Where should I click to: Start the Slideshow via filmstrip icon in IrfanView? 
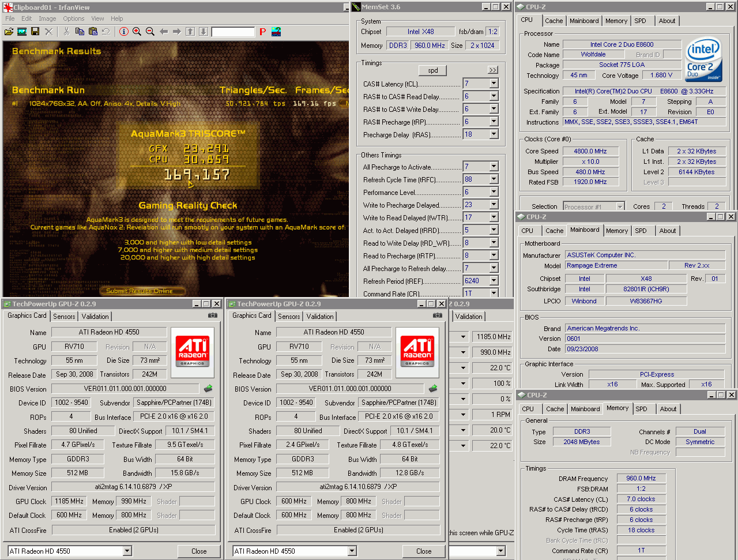click(x=22, y=32)
